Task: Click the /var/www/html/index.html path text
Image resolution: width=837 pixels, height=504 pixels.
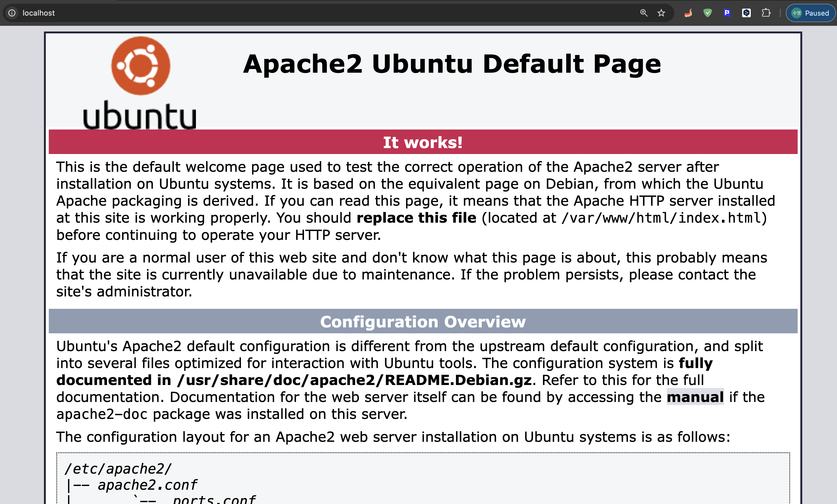Action: pyautogui.click(x=661, y=218)
